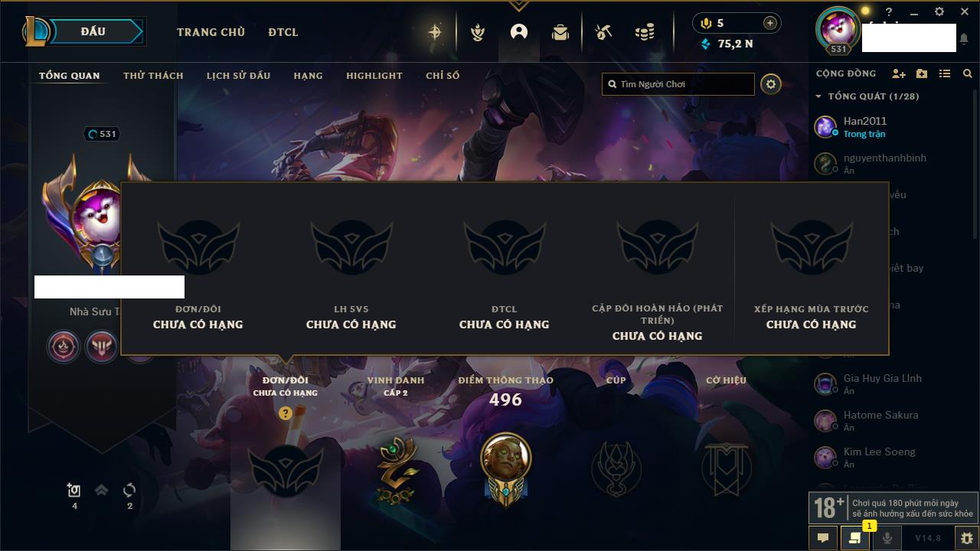Open the profile search settings gear
This screenshot has height=551, width=980.
771,84
